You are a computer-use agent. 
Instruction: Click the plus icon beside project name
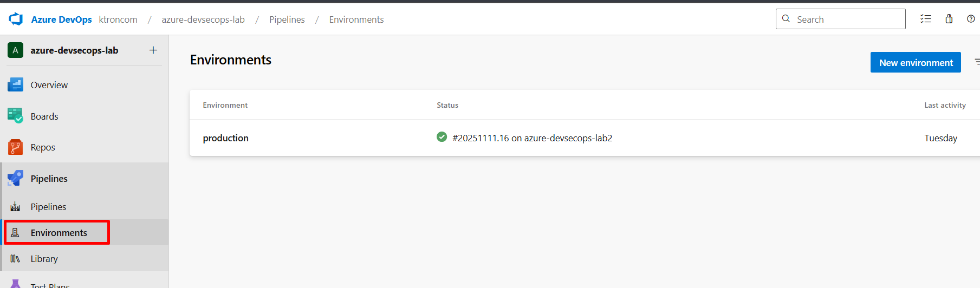coord(153,50)
